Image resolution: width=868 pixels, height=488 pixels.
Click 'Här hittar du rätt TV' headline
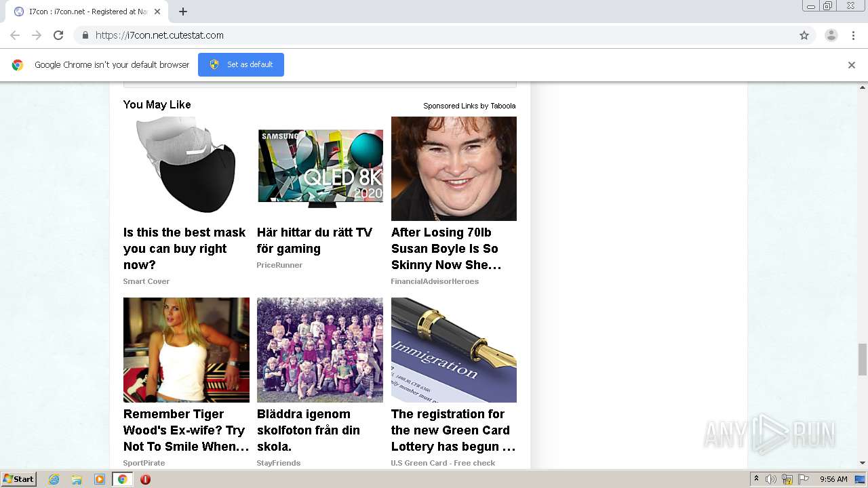tap(315, 241)
